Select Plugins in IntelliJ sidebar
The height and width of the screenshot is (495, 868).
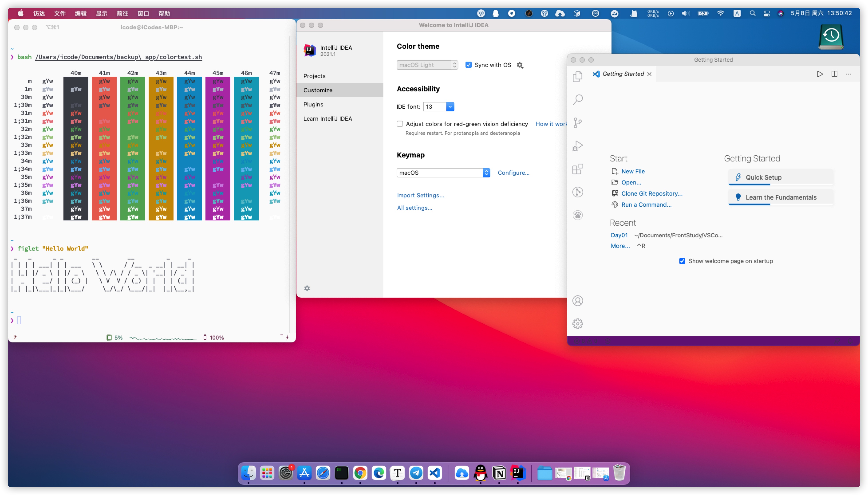[313, 104]
